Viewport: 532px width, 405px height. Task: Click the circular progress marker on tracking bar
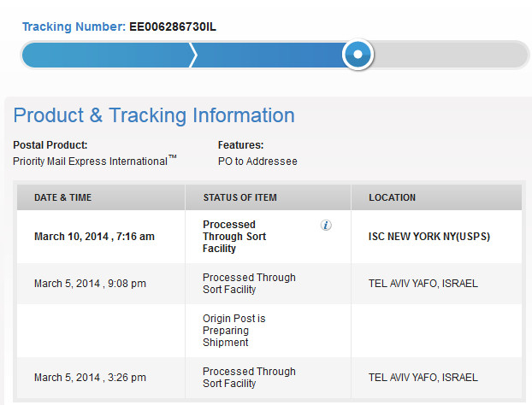[x=358, y=54]
